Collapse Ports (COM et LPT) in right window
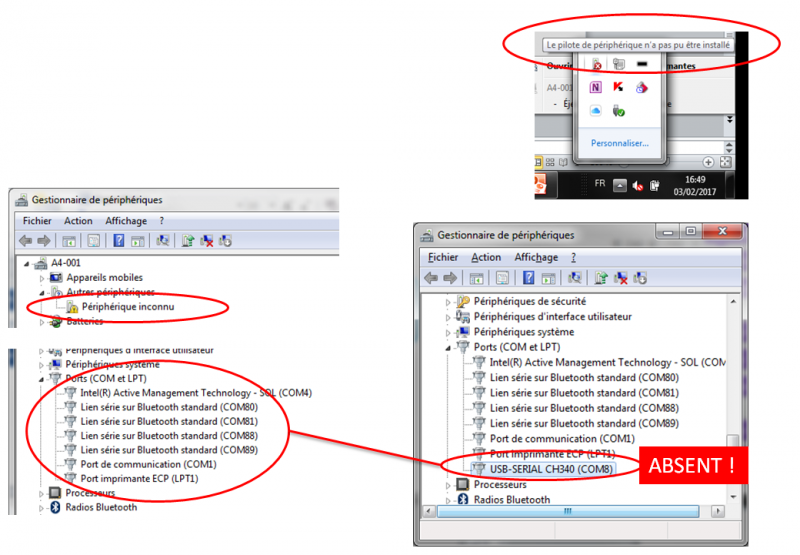The width and height of the screenshot is (800, 555). pyautogui.click(x=449, y=347)
